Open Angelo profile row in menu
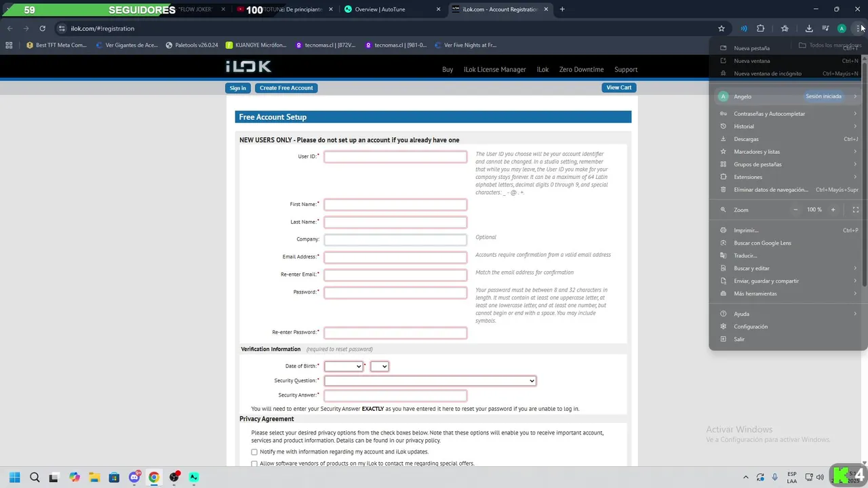The height and width of the screenshot is (488, 868). point(788,96)
